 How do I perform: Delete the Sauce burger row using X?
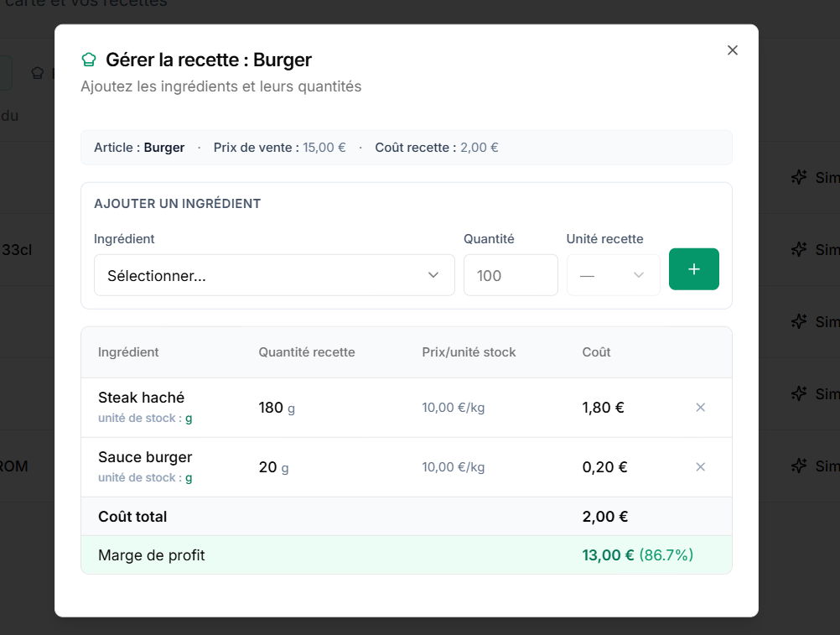click(x=700, y=467)
